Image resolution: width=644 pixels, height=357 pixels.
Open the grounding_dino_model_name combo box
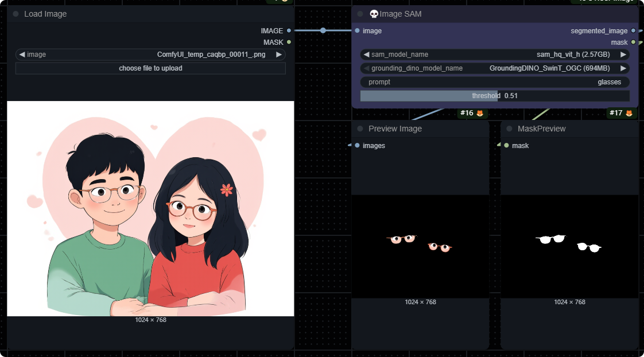click(495, 68)
